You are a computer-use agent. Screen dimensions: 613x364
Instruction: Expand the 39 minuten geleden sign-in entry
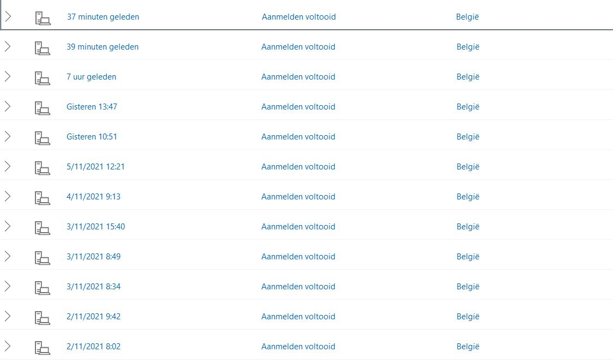(8, 47)
